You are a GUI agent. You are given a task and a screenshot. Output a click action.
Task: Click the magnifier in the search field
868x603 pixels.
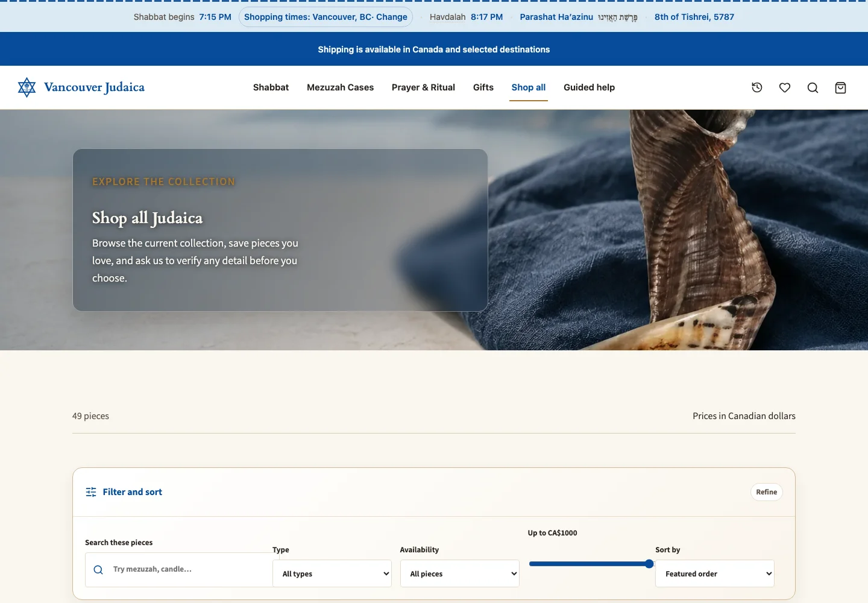click(98, 570)
